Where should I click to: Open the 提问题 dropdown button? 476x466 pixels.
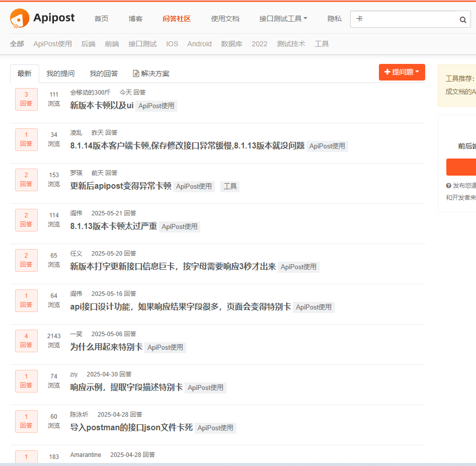tap(402, 72)
